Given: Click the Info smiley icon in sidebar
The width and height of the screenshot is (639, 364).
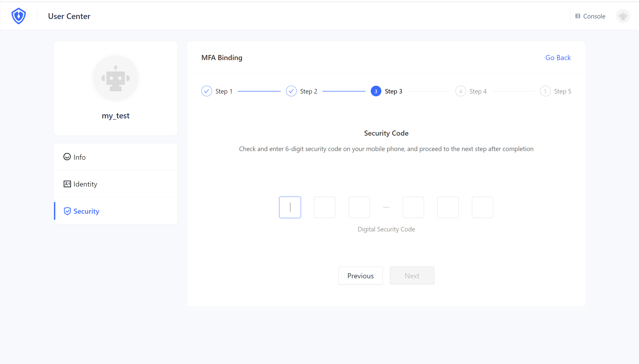Looking at the screenshot, I should (67, 157).
